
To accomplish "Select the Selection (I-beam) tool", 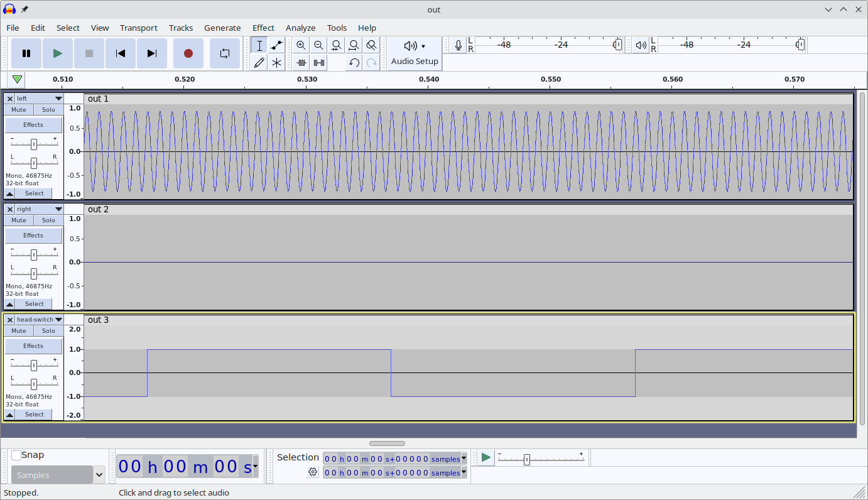I will (259, 45).
